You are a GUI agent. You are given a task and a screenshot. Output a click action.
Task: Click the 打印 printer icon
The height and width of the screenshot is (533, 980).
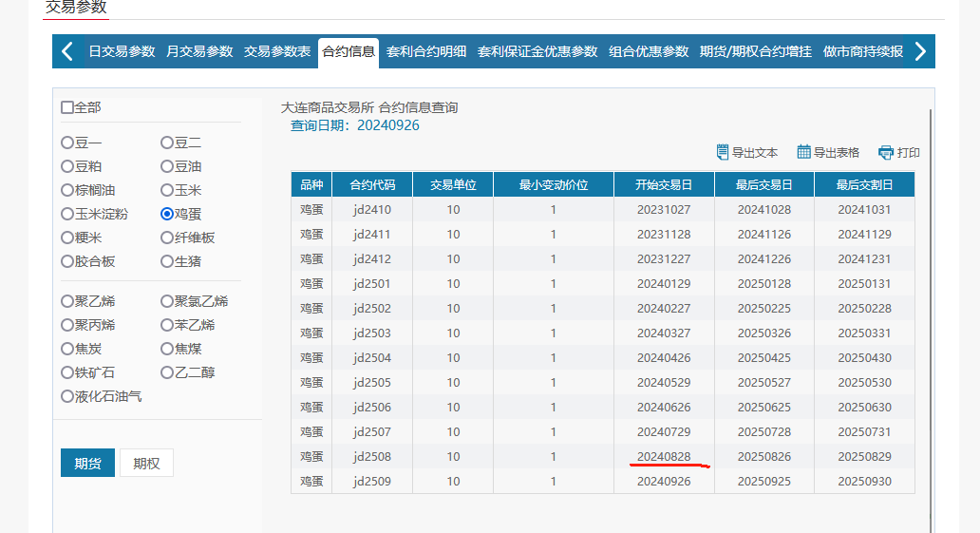click(x=886, y=153)
